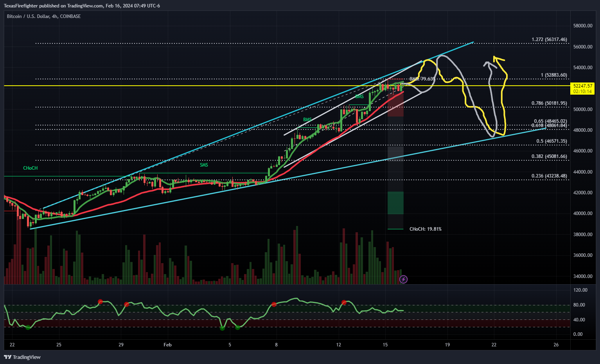The image size is (600, 364).
Task: Click date 26 on the time axis
Action: [556, 345]
